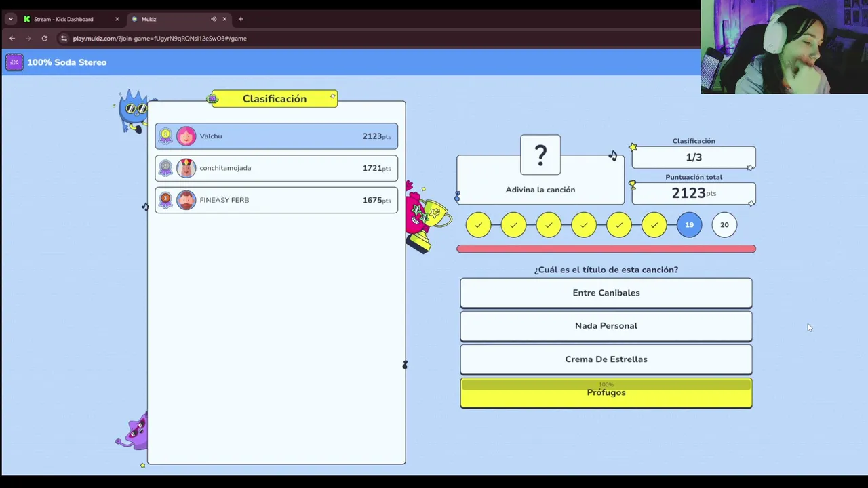Click the 2123 pts total score box

694,193
